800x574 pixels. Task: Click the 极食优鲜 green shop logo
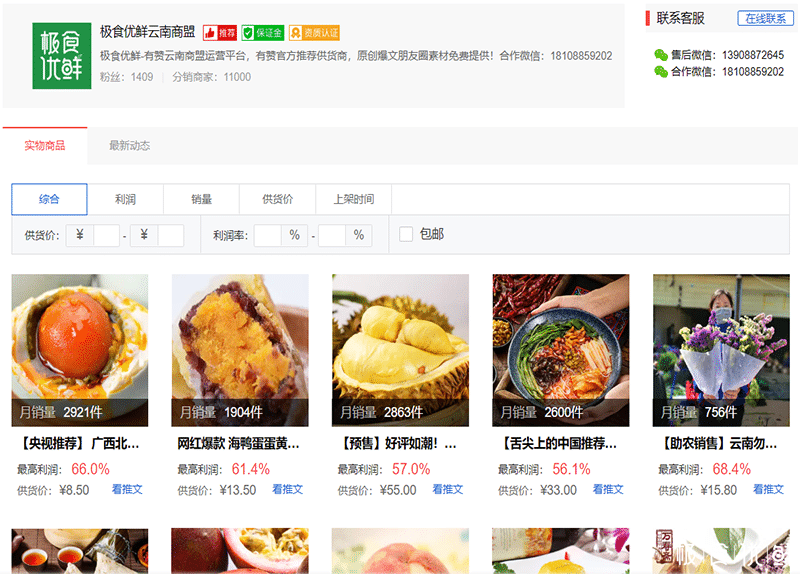point(62,56)
